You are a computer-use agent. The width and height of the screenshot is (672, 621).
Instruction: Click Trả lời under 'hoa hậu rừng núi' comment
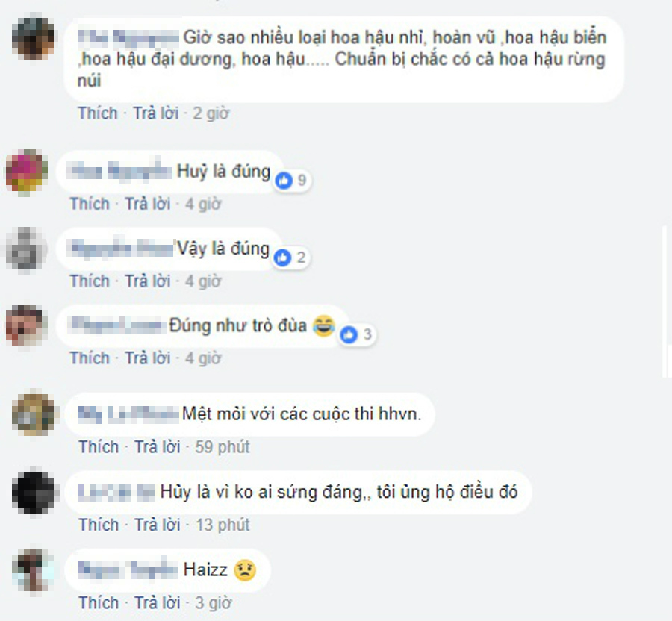(x=156, y=113)
